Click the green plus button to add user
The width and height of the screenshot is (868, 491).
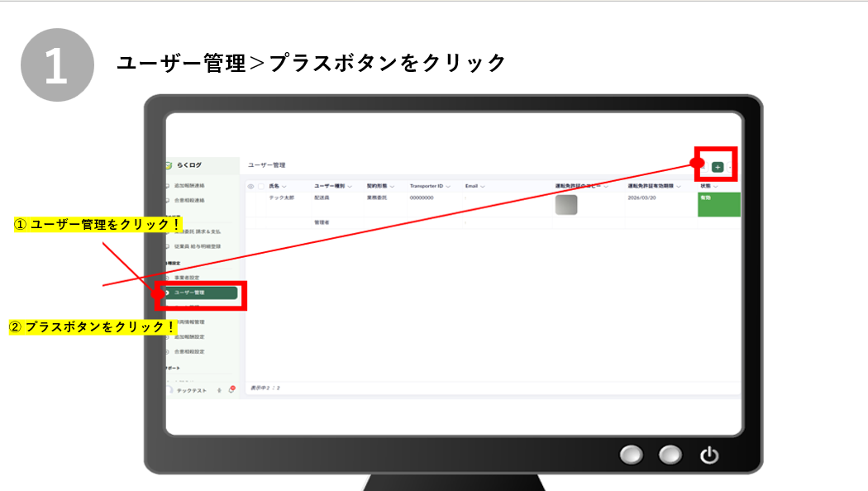(x=718, y=167)
